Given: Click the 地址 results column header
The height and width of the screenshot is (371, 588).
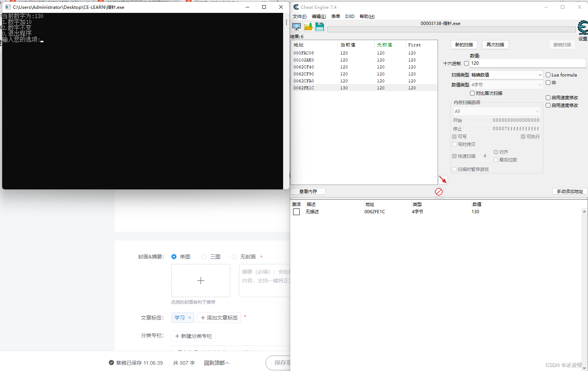Looking at the screenshot, I should 314,45.
